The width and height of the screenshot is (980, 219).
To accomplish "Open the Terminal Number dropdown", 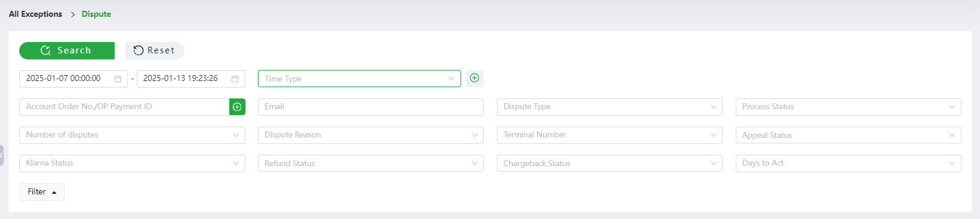I will (610, 135).
